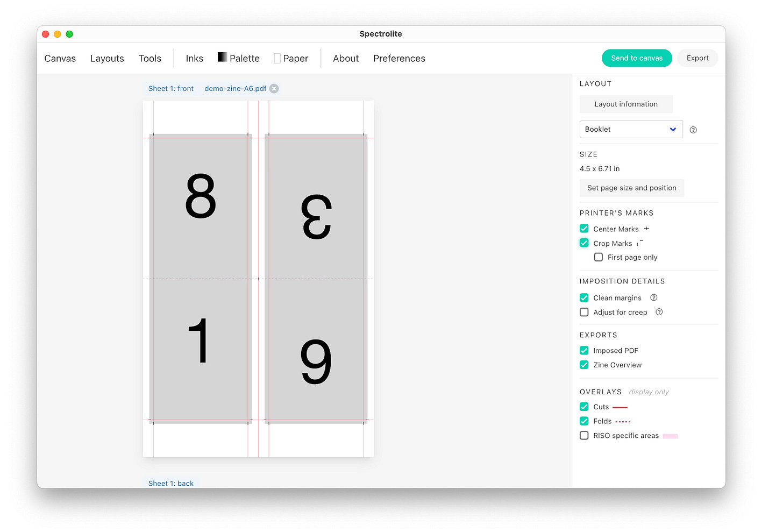Show RISO specific areas overlay
The image size is (783, 532).
click(x=584, y=435)
